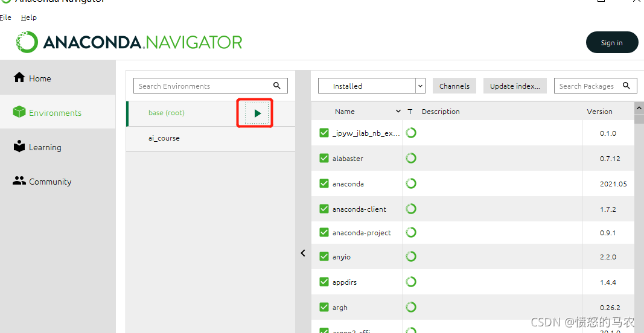Click the Update index button
Viewport: 644px width, 333px height.
(515, 86)
